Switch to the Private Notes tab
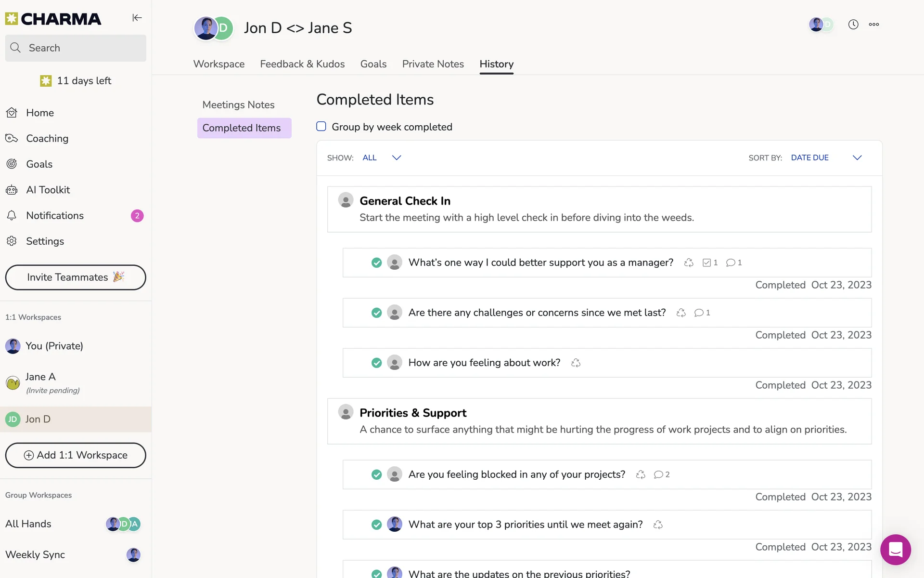 click(x=433, y=64)
